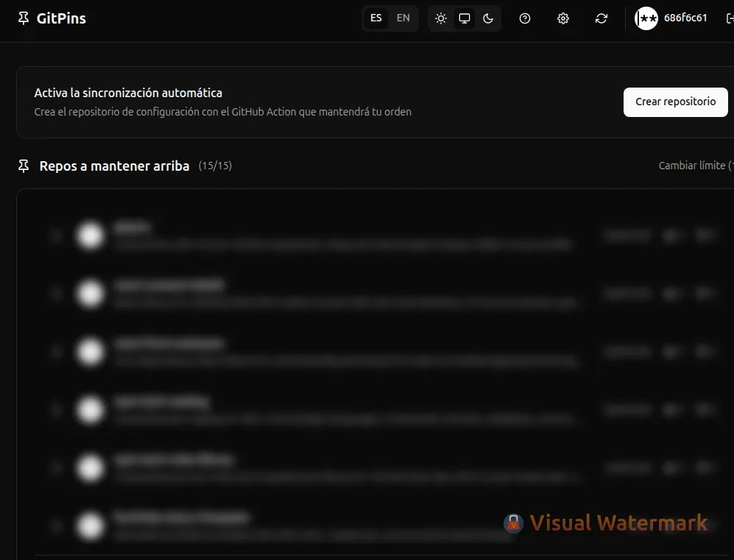Open the GitPins home title link
734x560 pixels.
click(x=61, y=18)
